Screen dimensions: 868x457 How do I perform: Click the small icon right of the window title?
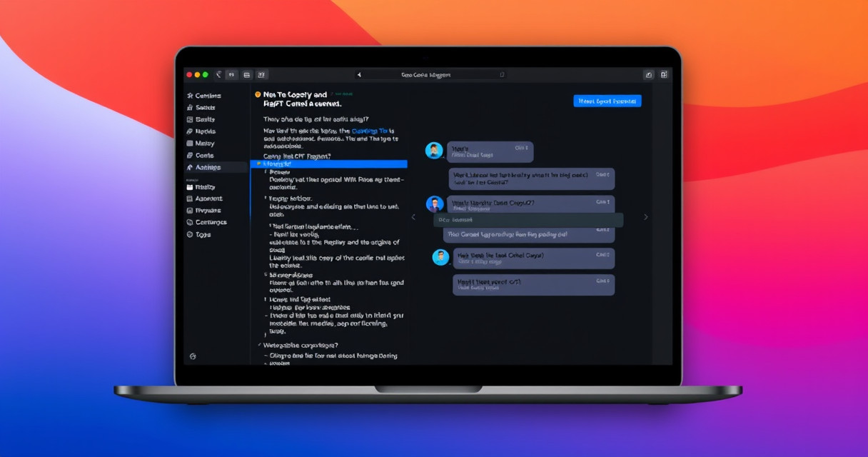[502, 74]
